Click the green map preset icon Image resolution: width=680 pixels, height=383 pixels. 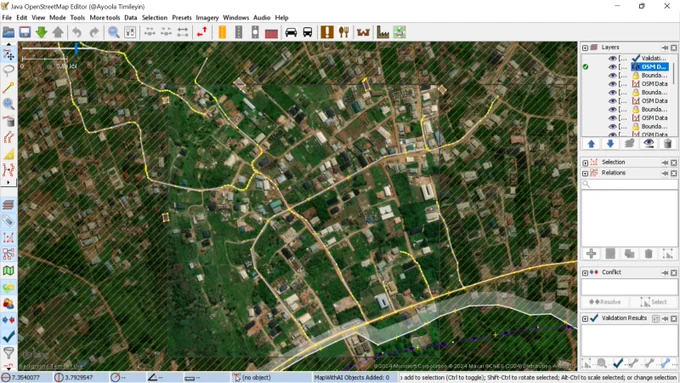(x=399, y=32)
